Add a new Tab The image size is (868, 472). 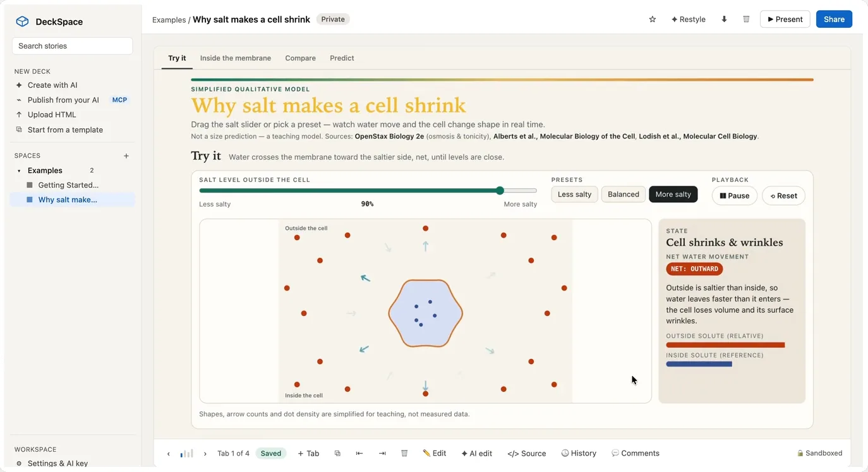[308, 454]
